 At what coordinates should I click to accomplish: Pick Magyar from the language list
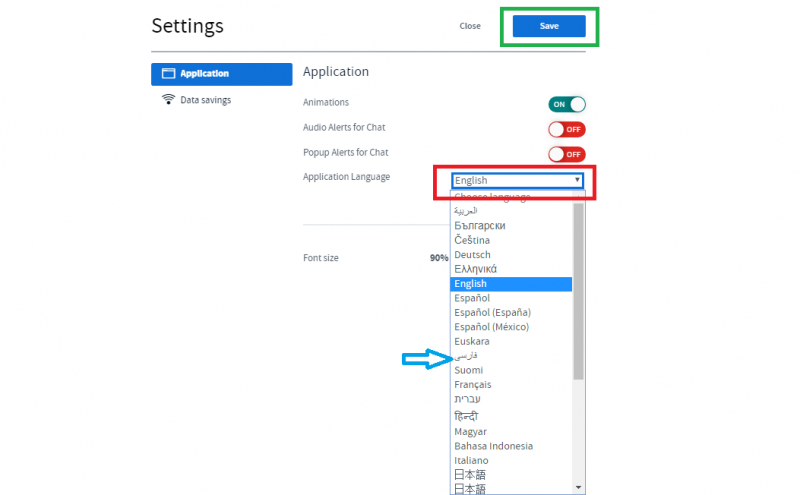click(x=470, y=432)
